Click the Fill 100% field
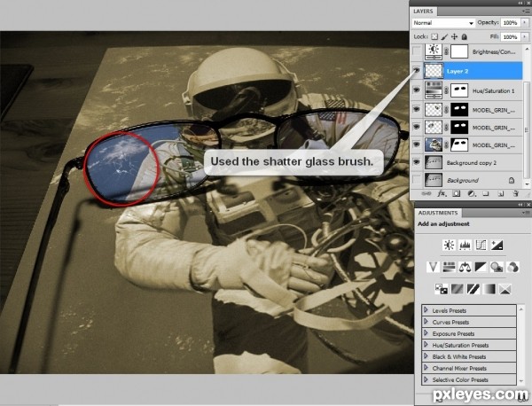This screenshot has width=532, height=406. pos(511,36)
